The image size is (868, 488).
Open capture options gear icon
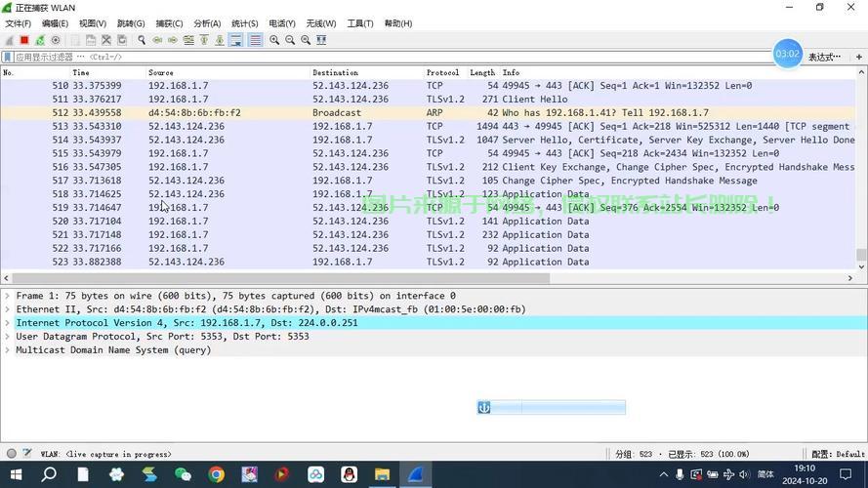coord(56,40)
